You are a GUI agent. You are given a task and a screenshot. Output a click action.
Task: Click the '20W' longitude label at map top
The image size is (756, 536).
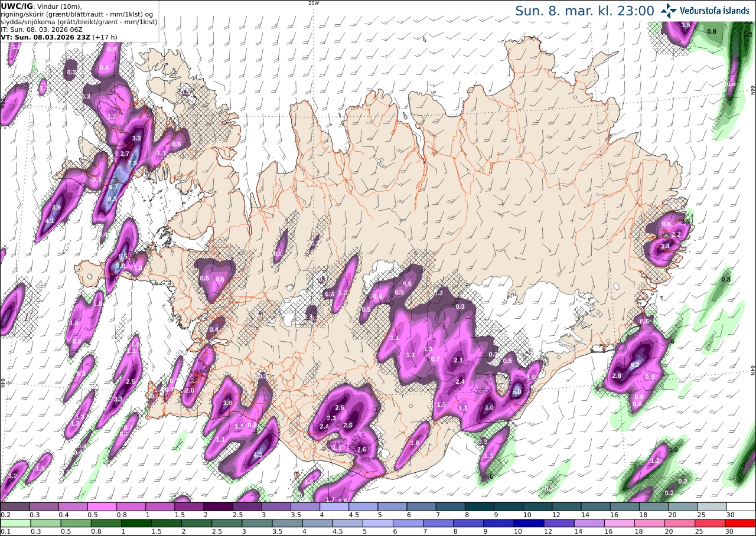coord(314,3)
